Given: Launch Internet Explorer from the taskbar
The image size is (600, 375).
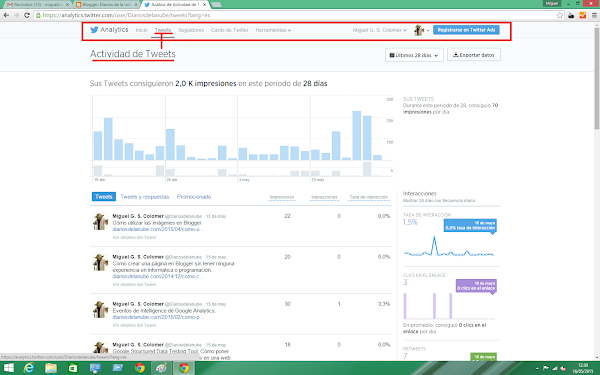Looking at the screenshot, I should pos(29,368).
